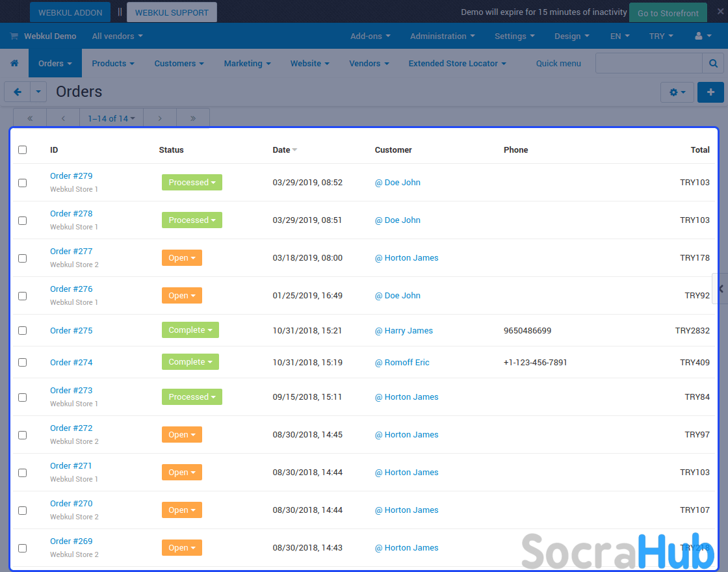Open the Add-ons menu
Screen dimensions: 728x572
[370, 36]
